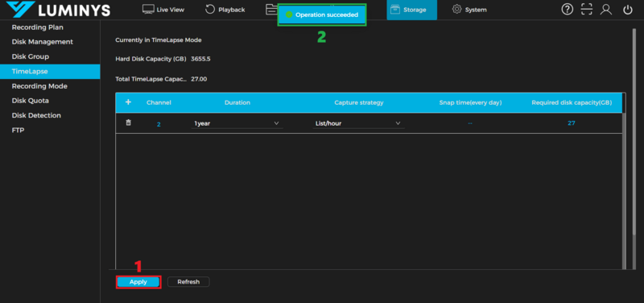Click required disk capacity value 27

(572, 123)
